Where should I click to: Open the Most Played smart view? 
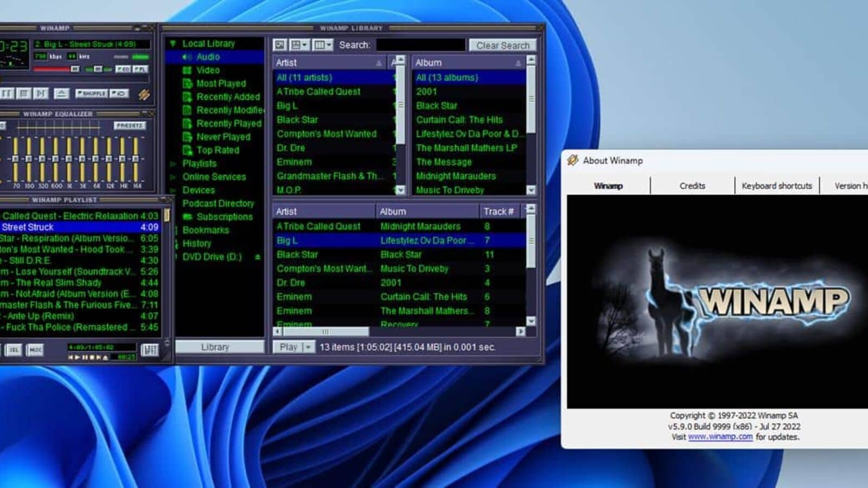[x=221, y=84]
